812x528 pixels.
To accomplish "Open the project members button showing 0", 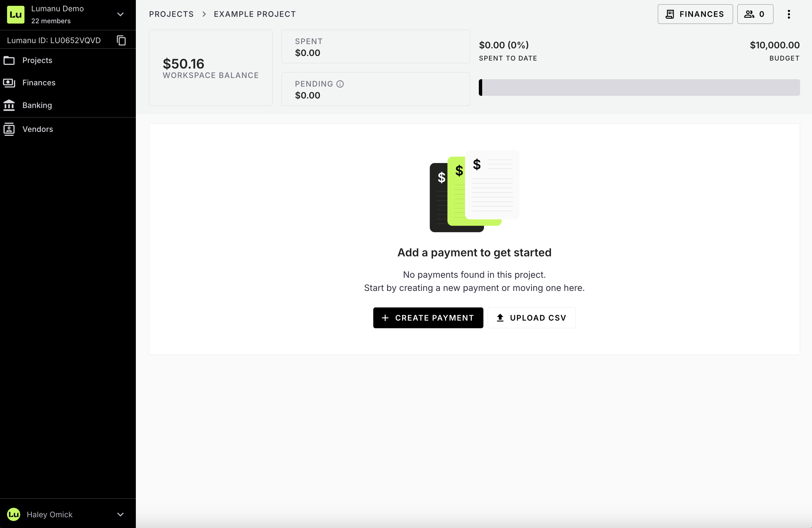I will click(x=755, y=14).
